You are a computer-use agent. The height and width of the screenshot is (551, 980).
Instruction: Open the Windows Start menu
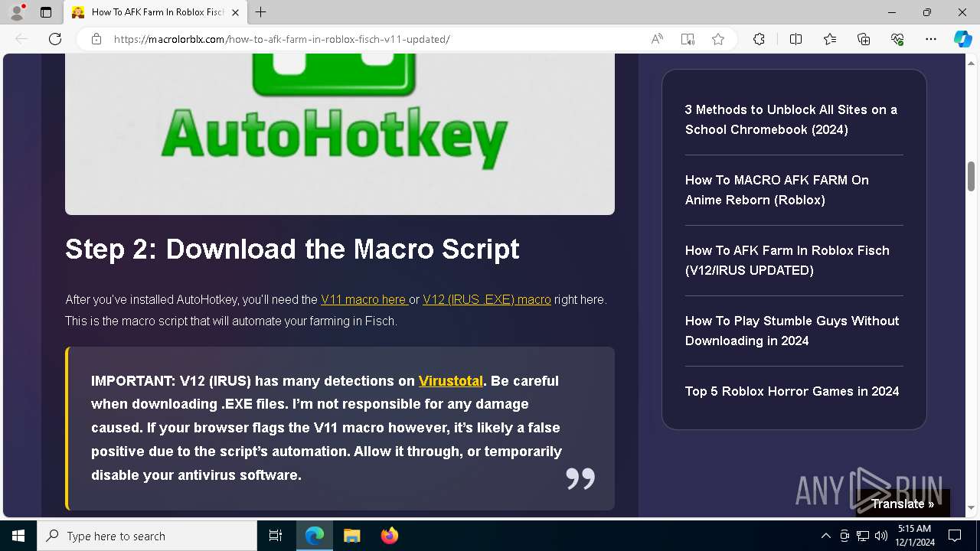tap(18, 536)
